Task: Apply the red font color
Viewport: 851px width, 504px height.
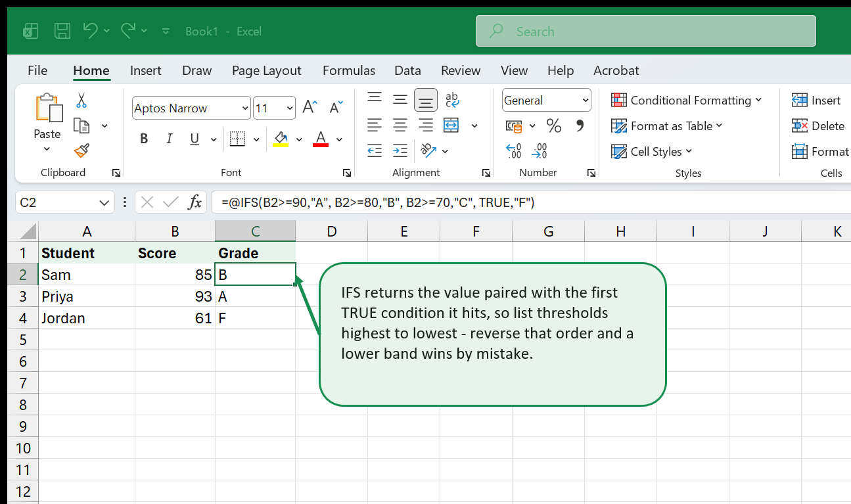Action: tap(321, 139)
